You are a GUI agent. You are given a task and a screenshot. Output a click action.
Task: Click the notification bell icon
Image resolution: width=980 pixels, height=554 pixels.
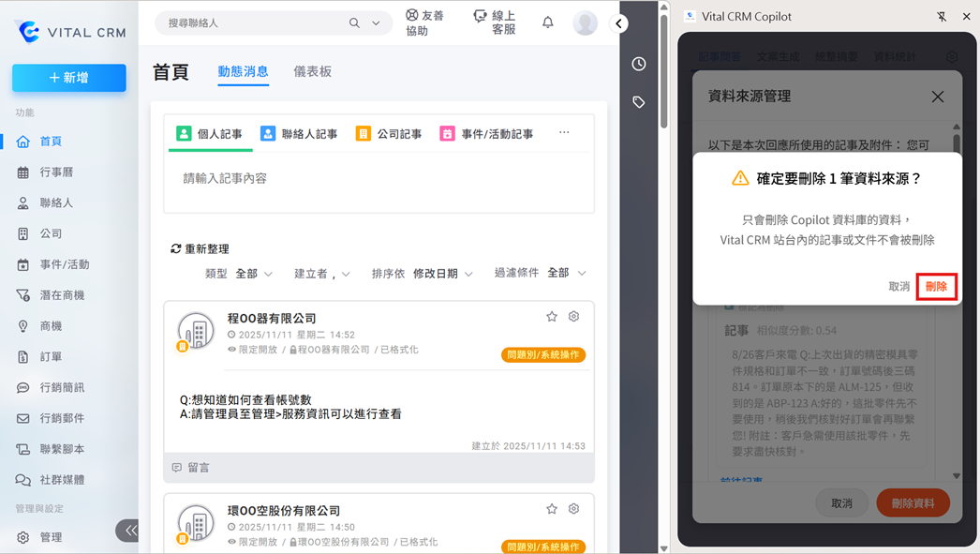coord(548,22)
